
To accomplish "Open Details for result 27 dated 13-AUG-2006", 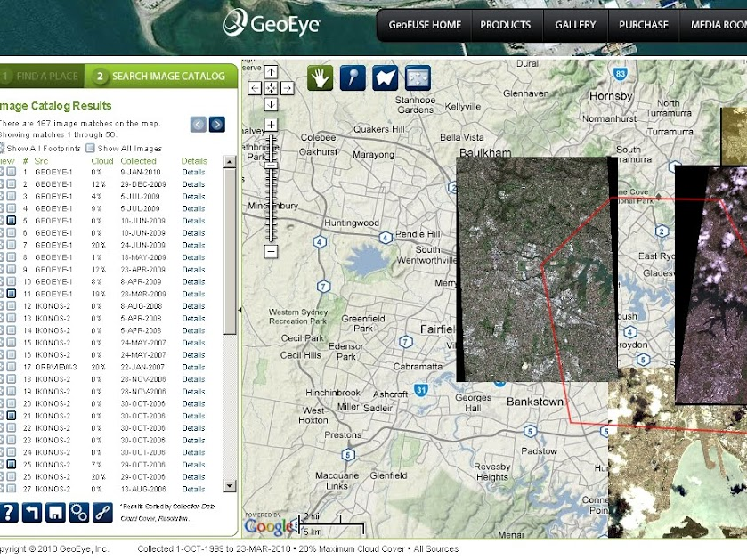I will [x=193, y=489].
